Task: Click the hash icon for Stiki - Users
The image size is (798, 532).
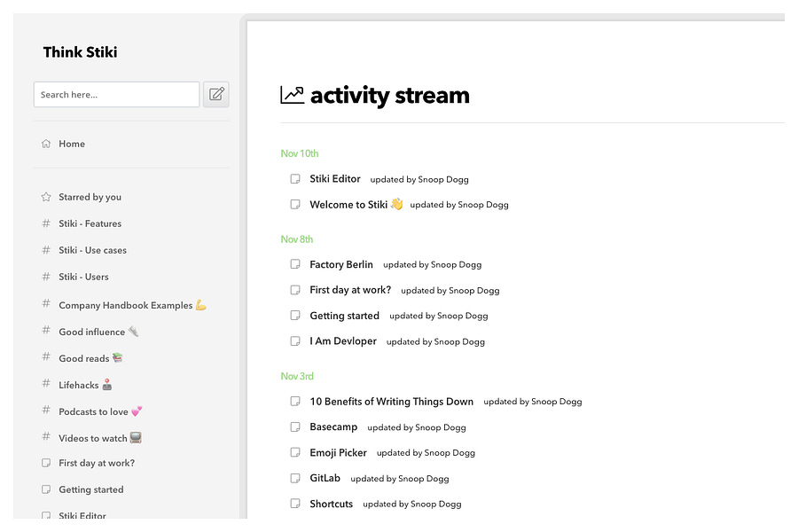Action: pos(46,276)
